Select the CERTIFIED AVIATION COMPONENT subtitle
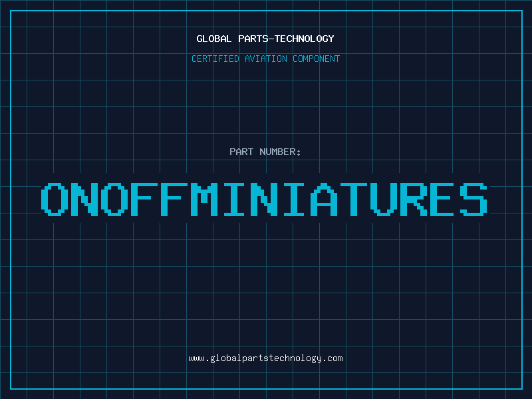Viewport: 532px width, 399px height. [x=265, y=59]
